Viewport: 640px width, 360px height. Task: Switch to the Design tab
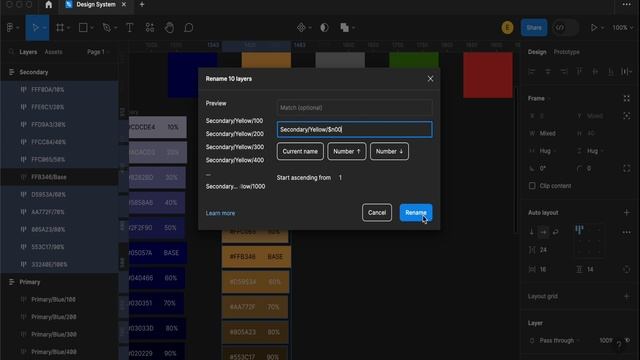click(537, 52)
